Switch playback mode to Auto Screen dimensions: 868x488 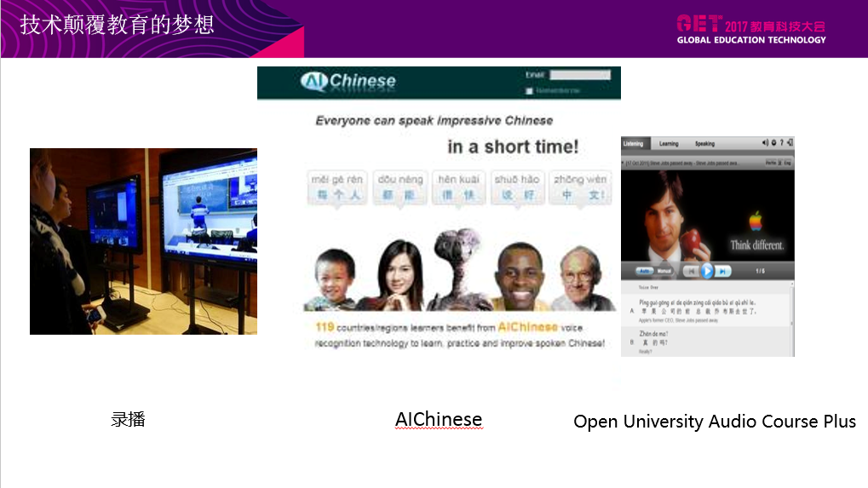click(x=644, y=271)
